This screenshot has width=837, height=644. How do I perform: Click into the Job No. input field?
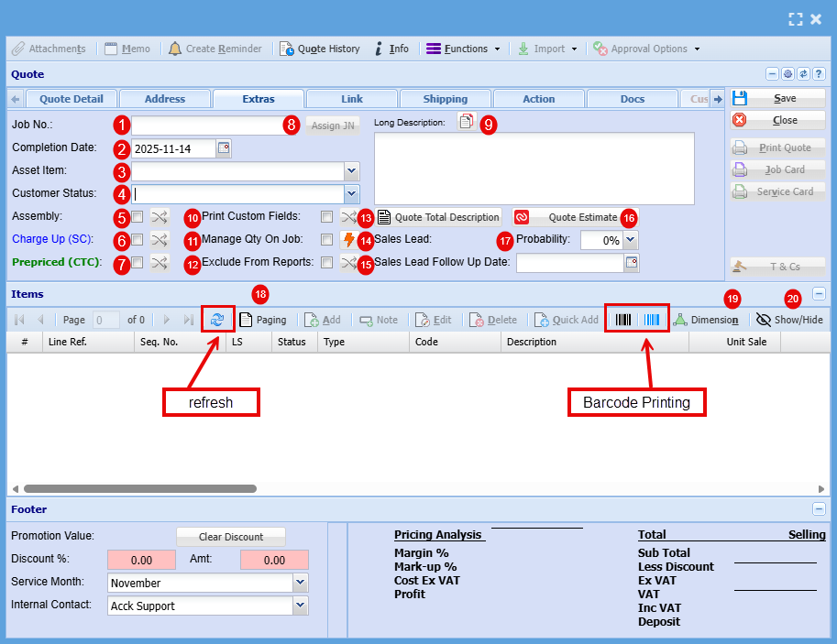pyautogui.click(x=204, y=126)
